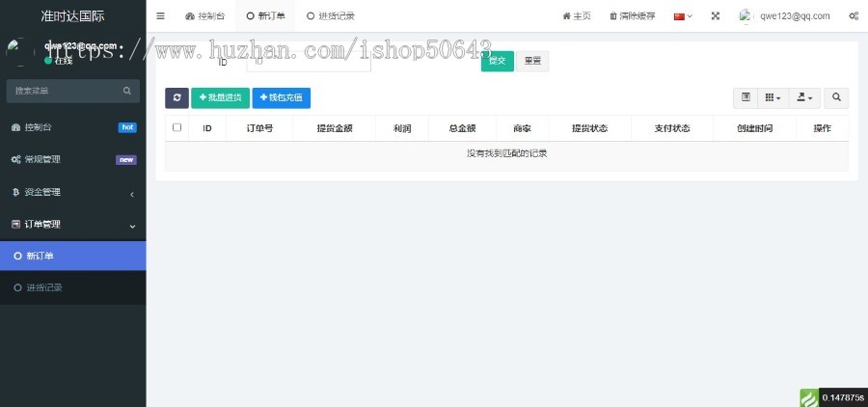Switch to the 新订单 tab

click(266, 16)
